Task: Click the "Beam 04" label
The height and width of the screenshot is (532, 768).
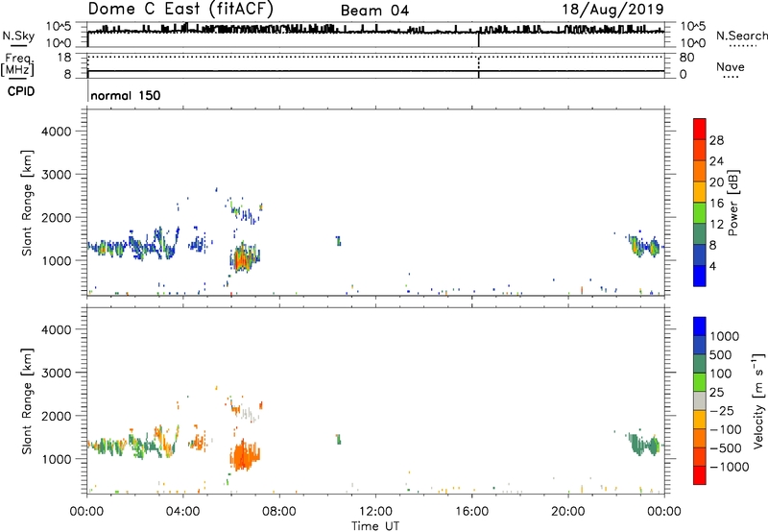Action: coord(374,11)
